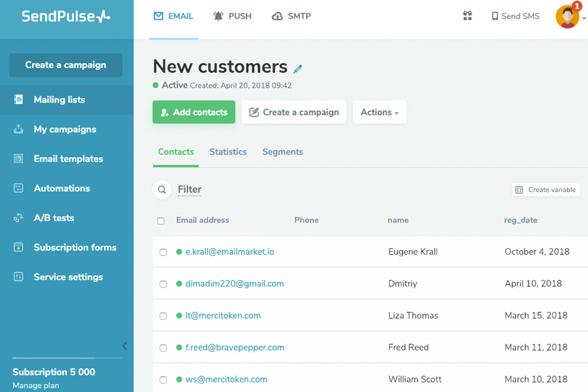Viewport: 588px width, 392px height.
Task: Click the Automations sidebar icon
Action: (18, 188)
